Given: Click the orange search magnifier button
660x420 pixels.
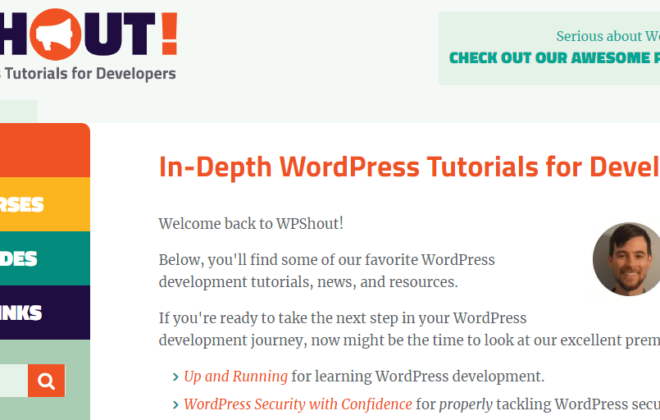Looking at the screenshot, I should (x=46, y=380).
